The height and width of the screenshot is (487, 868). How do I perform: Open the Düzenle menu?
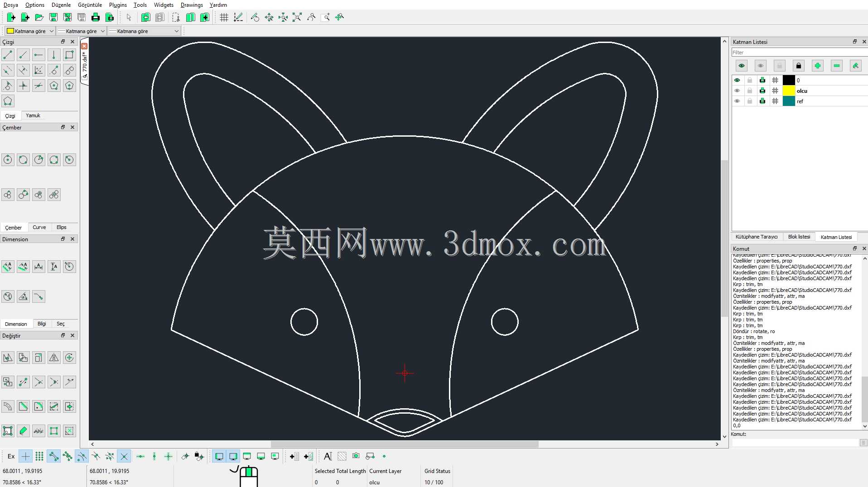pyautogui.click(x=61, y=5)
